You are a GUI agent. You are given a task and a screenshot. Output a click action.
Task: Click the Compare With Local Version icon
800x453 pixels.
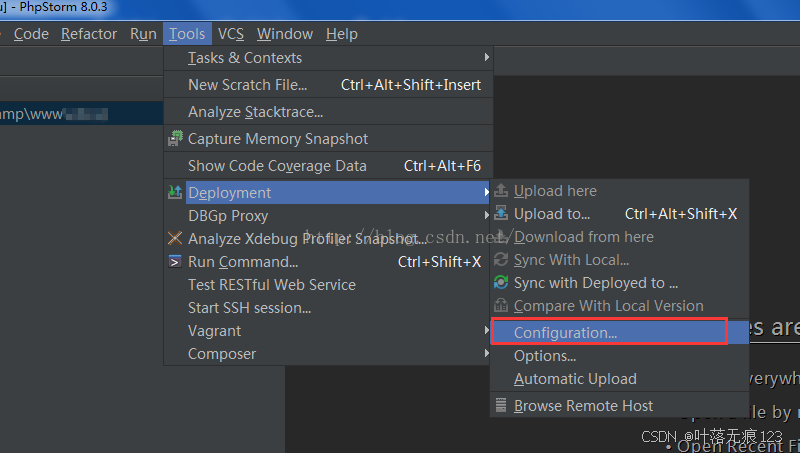pos(501,305)
